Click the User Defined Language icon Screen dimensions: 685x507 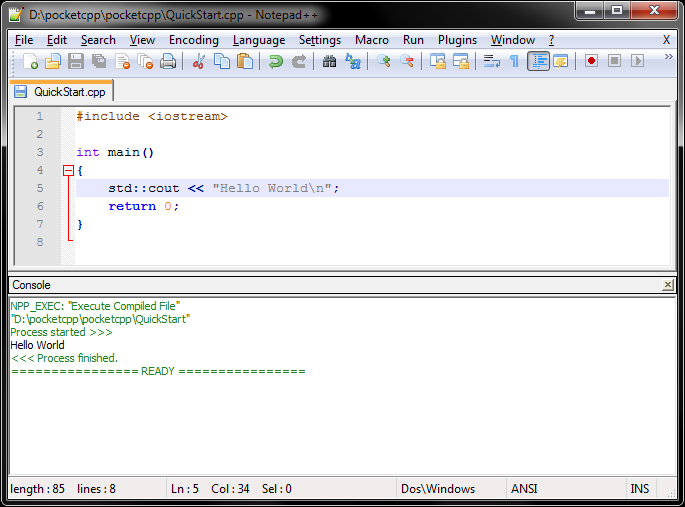coord(560,61)
